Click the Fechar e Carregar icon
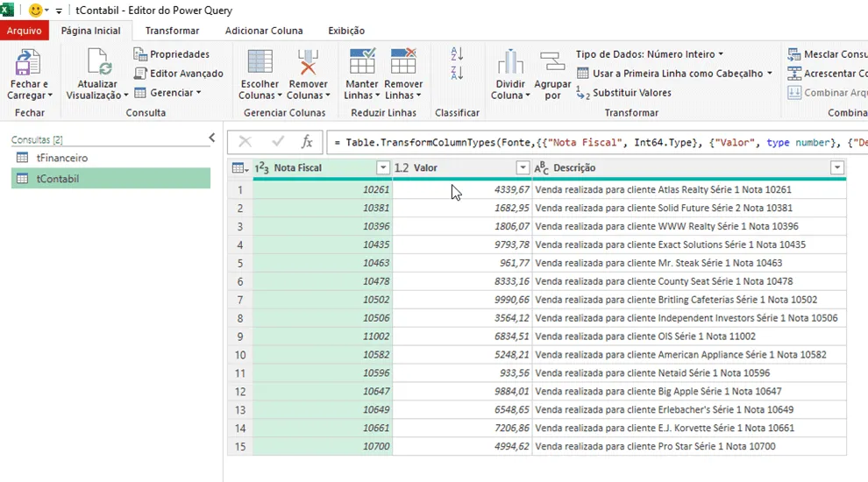Viewport: 868px width, 482px height. (x=27, y=62)
